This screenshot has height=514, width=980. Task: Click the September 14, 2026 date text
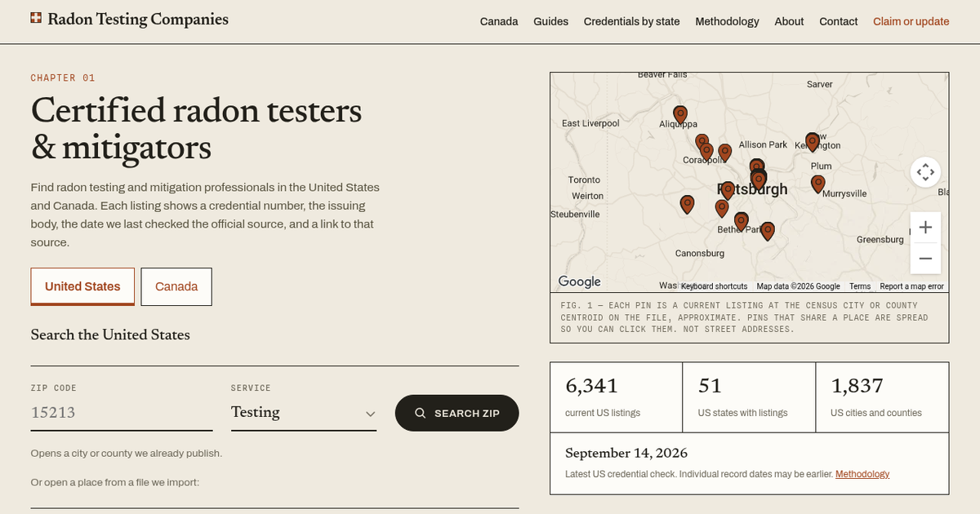point(626,453)
